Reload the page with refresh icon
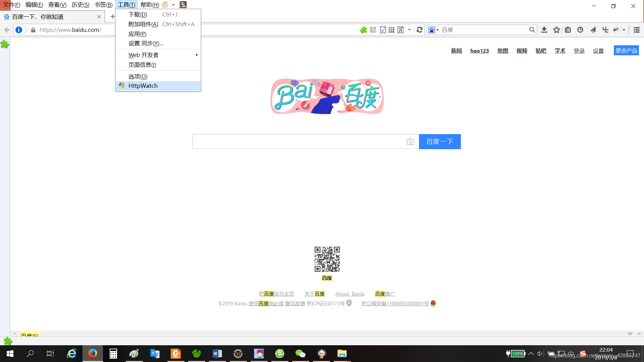Screen dimensions: 644x362 (x=419, y=30)
